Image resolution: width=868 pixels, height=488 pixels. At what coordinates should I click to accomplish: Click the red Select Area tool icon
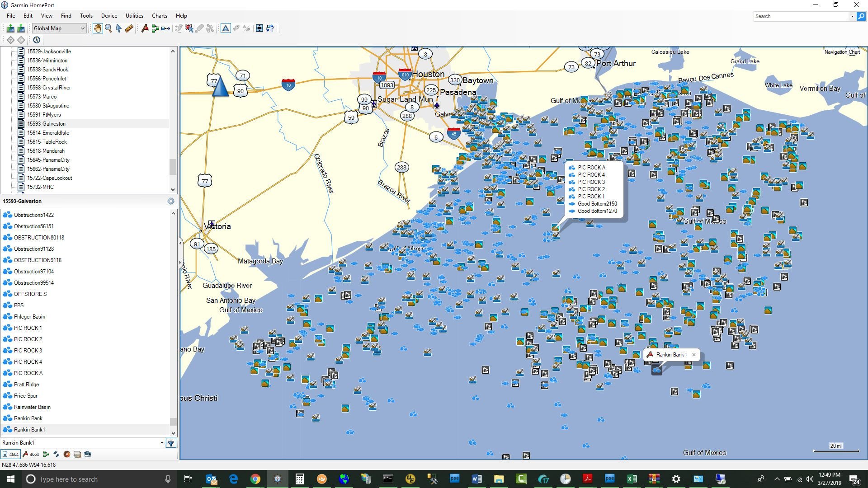(189, 28)
